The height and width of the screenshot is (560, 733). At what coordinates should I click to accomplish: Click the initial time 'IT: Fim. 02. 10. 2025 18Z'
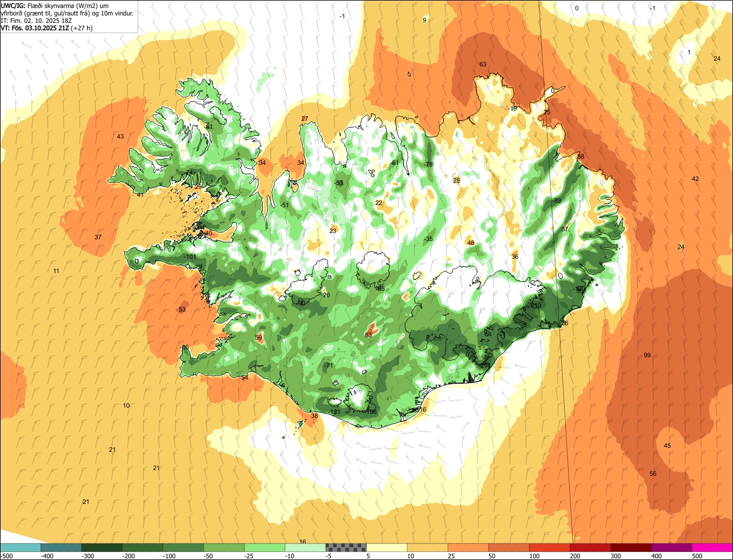(37, 21)
